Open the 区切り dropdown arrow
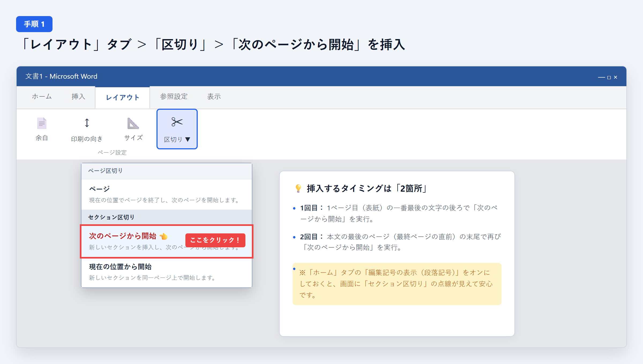This screenshot has height=364, width=643. (188, 139)
